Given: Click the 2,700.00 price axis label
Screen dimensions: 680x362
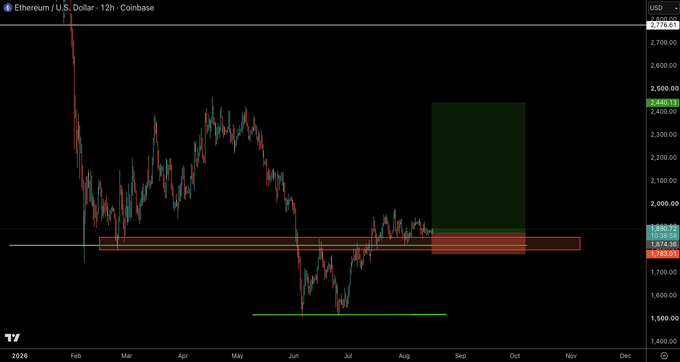Looking at the screenshot, I should [664, 42].
